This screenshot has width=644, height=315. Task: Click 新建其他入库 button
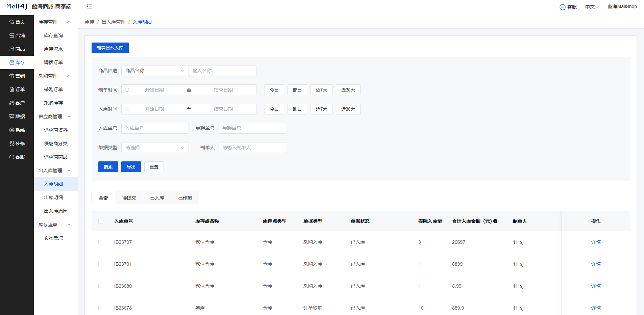click(x=110, y=48)
